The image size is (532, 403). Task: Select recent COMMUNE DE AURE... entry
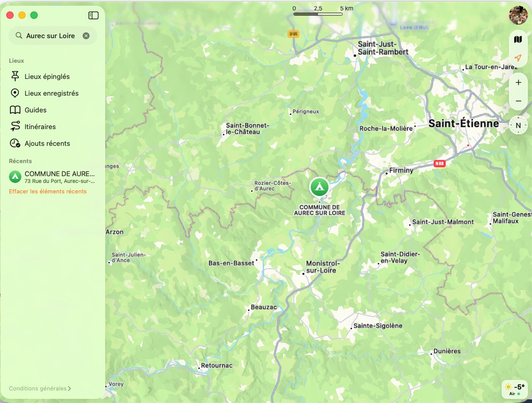[x=53, y=177]
